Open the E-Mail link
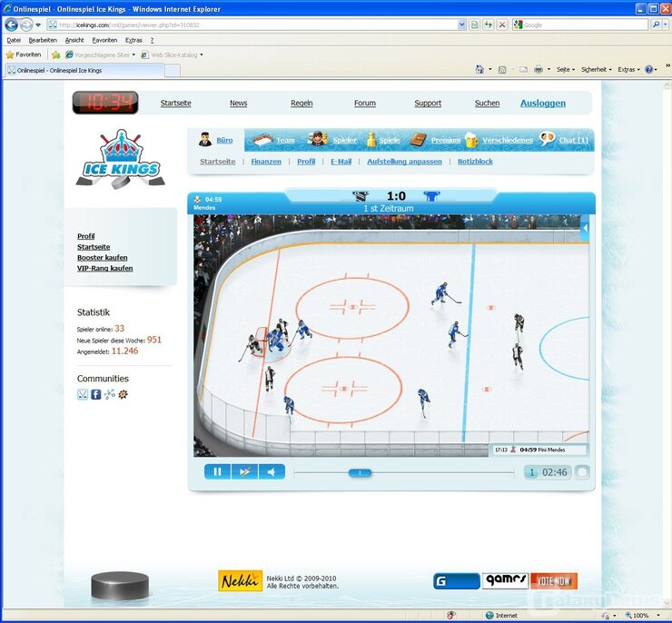The height and width of the screenshot is (623, 672). click(x=341, y=162)
